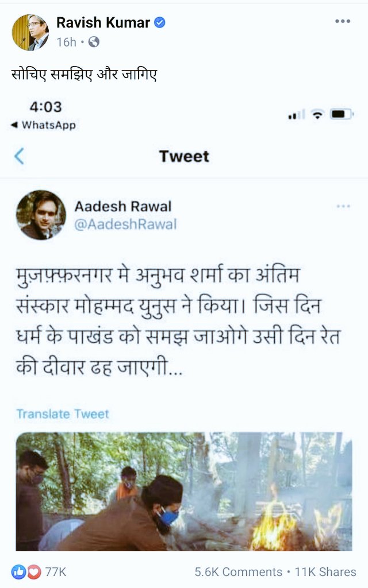Open the three-dot post options menu

coord(343,21)
